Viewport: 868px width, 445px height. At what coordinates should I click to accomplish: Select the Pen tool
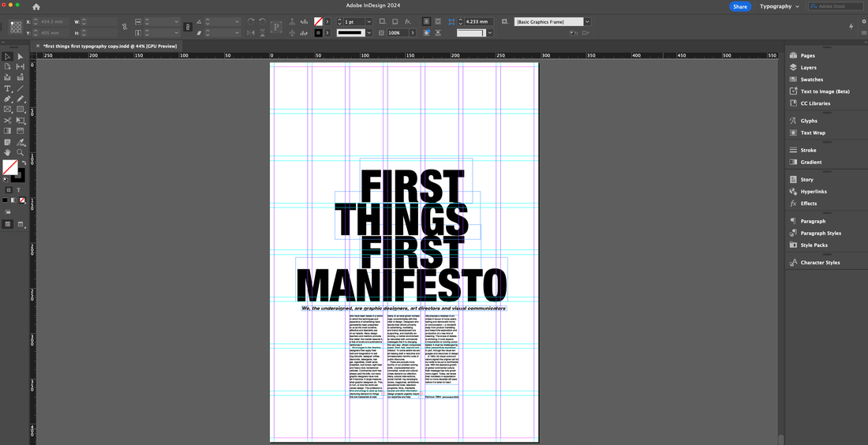(x=8, y=99)
